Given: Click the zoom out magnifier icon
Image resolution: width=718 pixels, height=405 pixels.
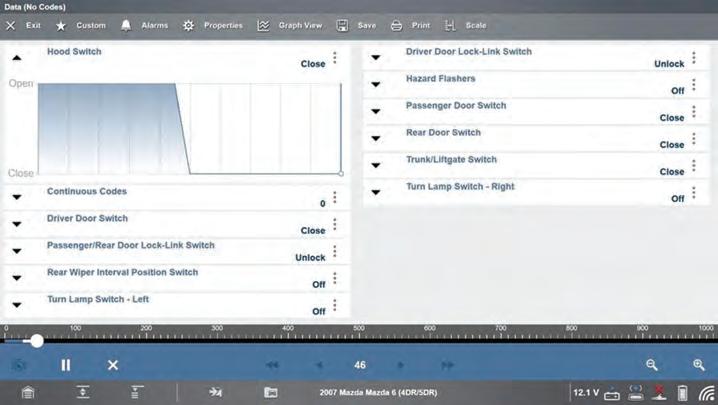Looking at the screenshot, I should (652, 365).
